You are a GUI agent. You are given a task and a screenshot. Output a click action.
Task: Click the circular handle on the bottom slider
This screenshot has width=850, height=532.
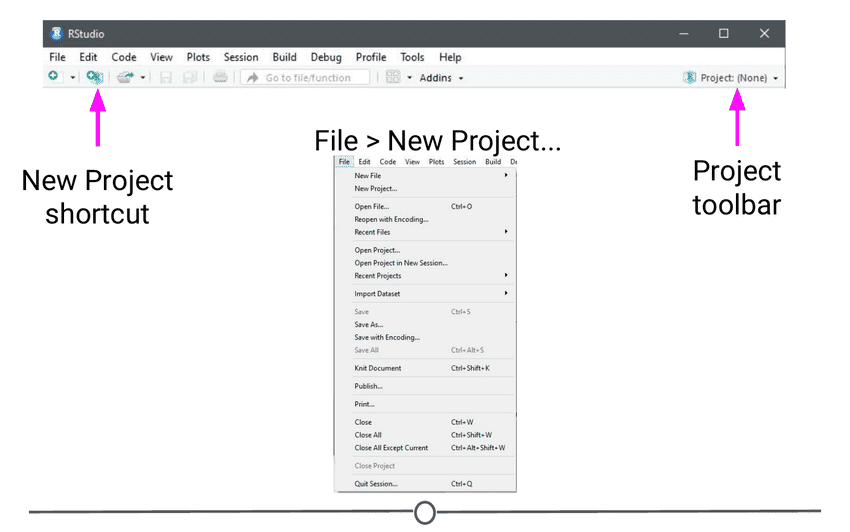click(x=425, y=512)
